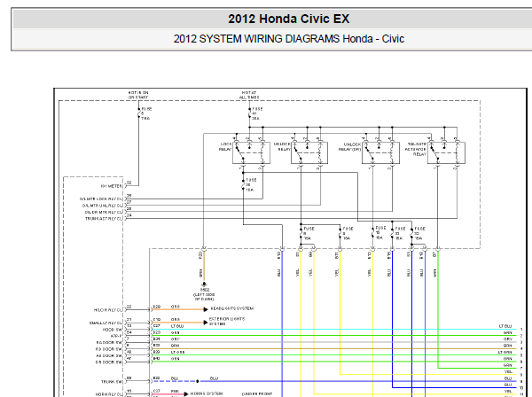The width and height of the screenshot is (532, 397).
Task: Click the "2012 Honda Civic EX" heading
Action: click(288, 19)
